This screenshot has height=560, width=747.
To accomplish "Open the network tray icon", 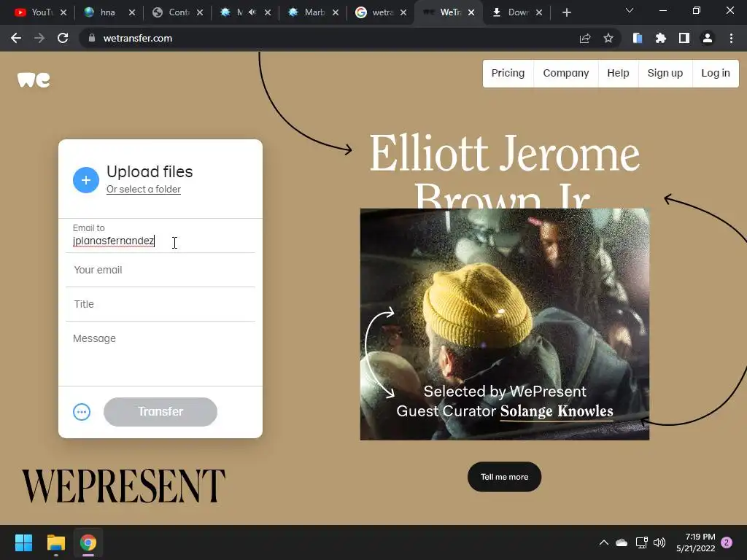I will (641, 542).
